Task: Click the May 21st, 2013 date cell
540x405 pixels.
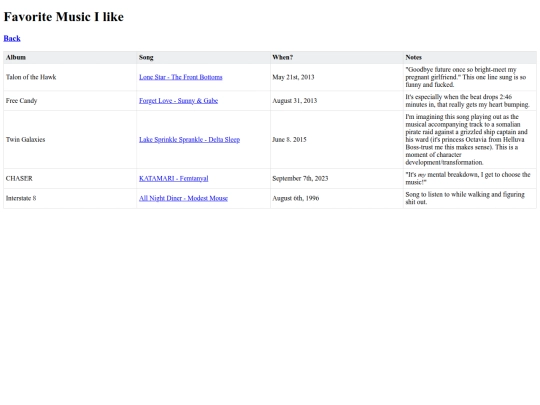Action: tap(336, 77)
